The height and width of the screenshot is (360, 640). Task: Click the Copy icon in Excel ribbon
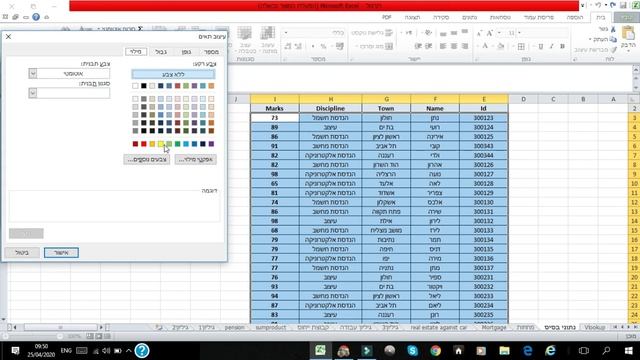(x=613, y=39)
